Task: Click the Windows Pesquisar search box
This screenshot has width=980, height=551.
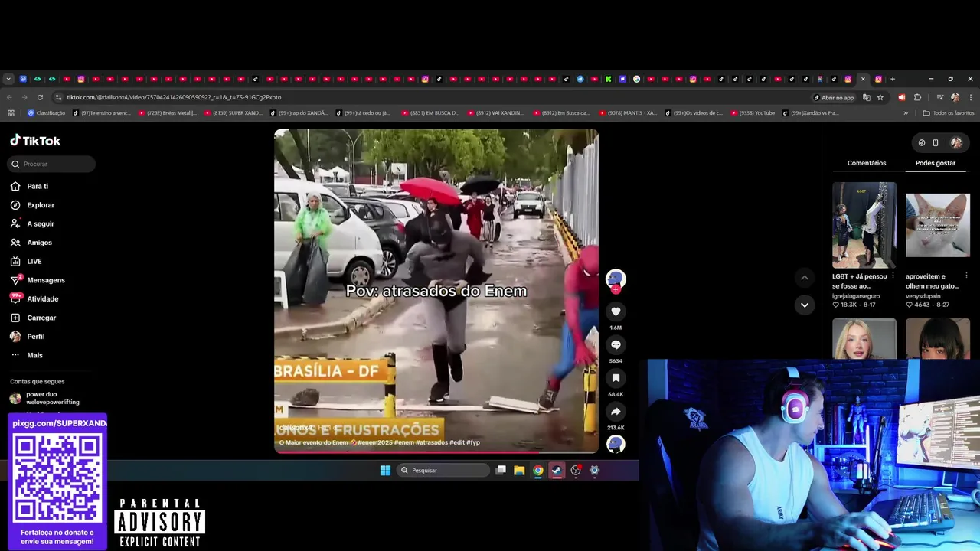Action: (443, 471)
